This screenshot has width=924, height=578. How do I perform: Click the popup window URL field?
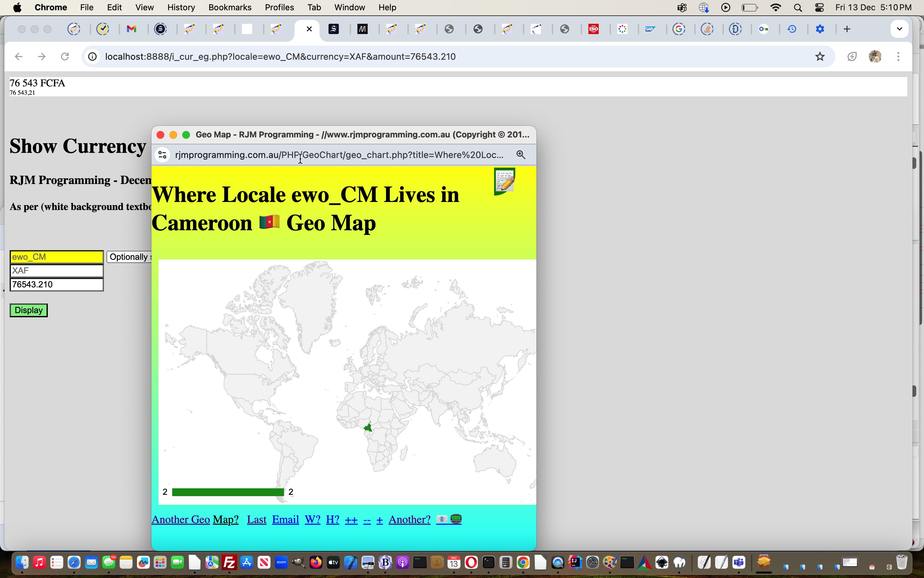pos(339,155)
